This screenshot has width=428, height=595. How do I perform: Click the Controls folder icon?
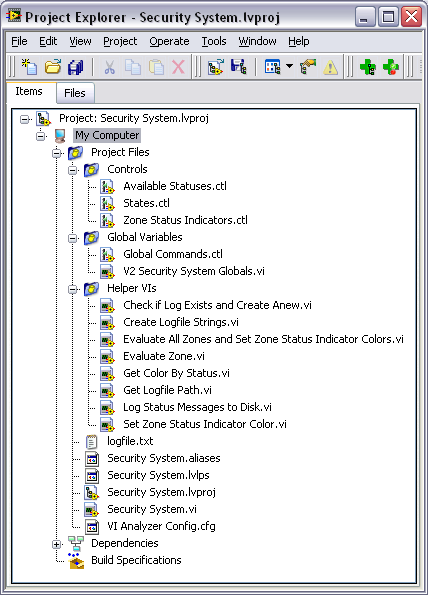point(91,170)
